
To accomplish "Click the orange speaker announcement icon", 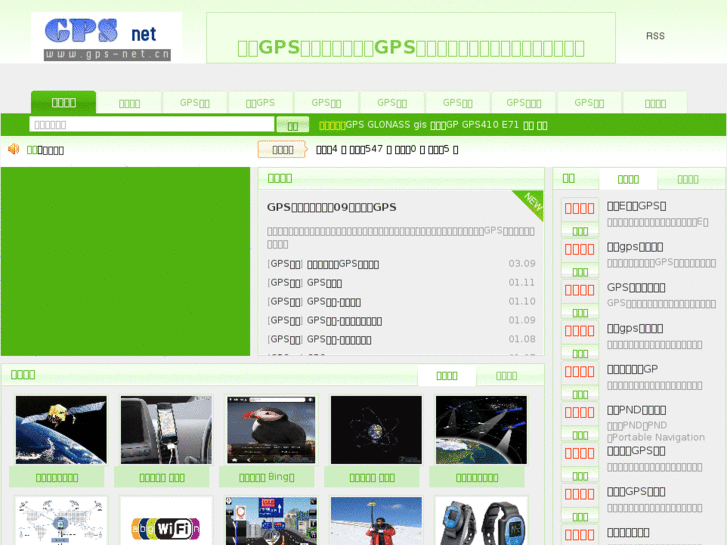I will [13, 149].
